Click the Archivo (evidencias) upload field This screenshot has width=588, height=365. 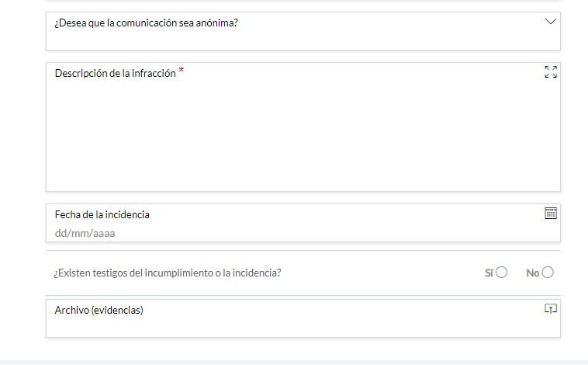[303, 318]
